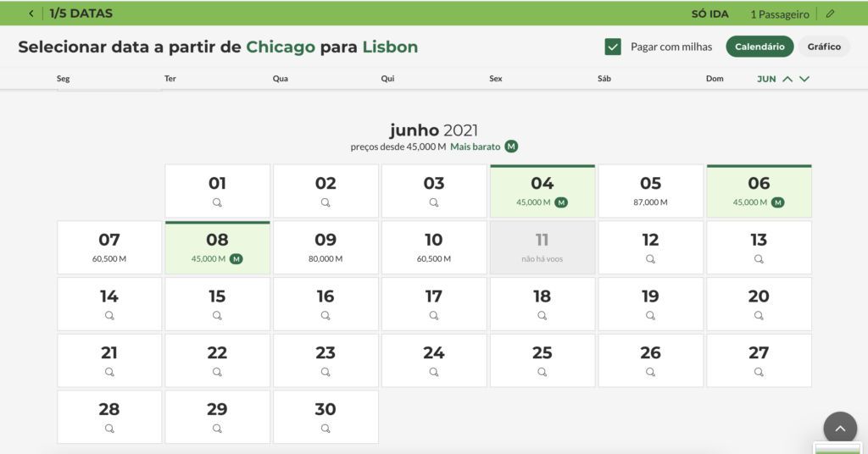Click the M badge beside Mais barato

click(511, 147)
